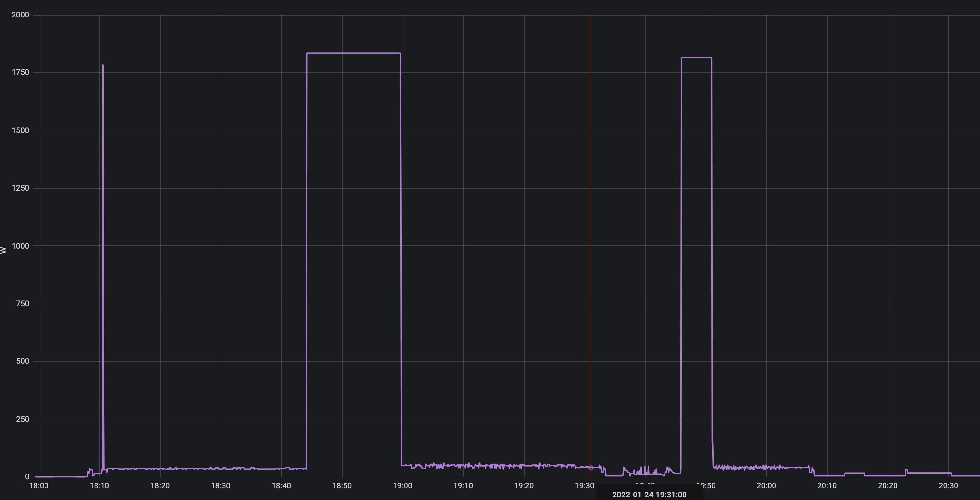Click the 20:10 time axis label
This screenshot has width=980, height=500.
[827, 486]
